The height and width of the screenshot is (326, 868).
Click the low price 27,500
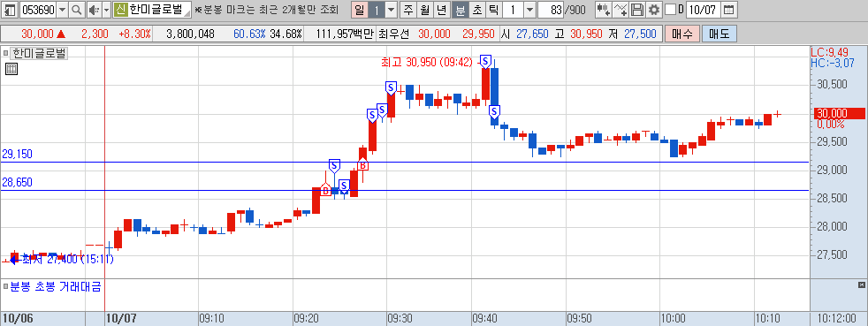point(640,34)
